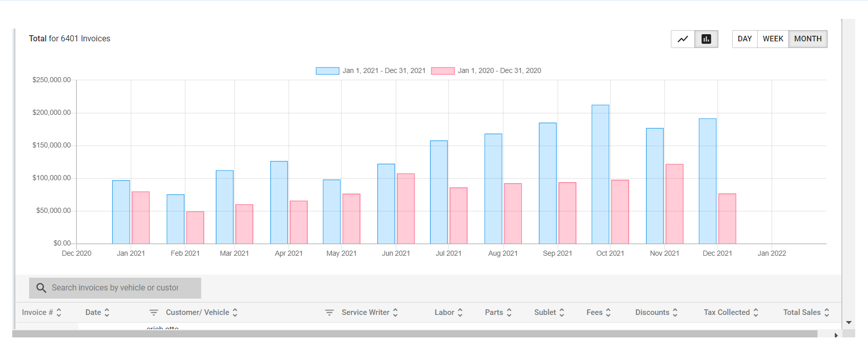This screenshot has width=868, height=342.
Task: Sort by Total Sales arrows
Action: click(x=827, y=312)
